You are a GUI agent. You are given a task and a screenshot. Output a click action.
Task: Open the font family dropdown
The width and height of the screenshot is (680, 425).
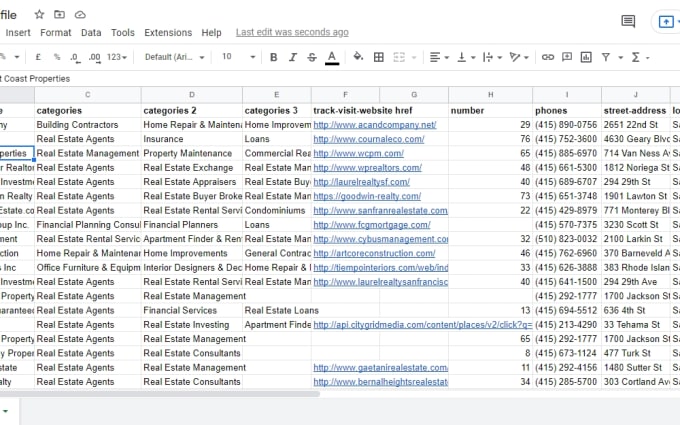[x=174, y=57]
